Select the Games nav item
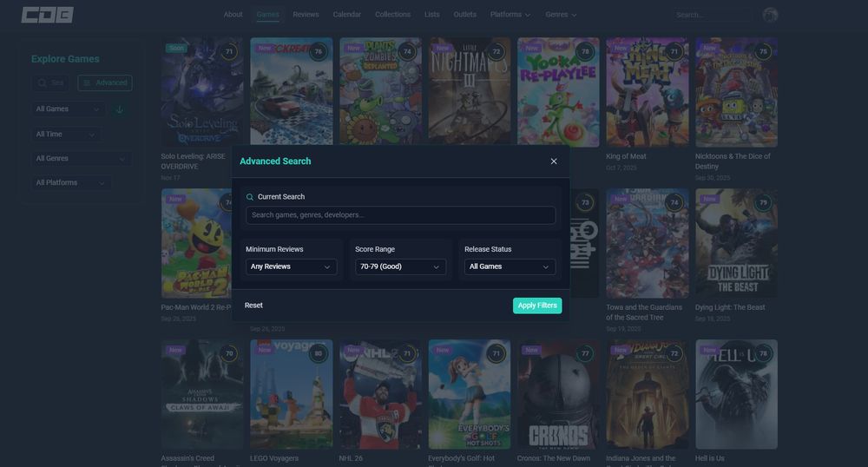868x467 pixels. pyautogui.click(x=268, y=15)
